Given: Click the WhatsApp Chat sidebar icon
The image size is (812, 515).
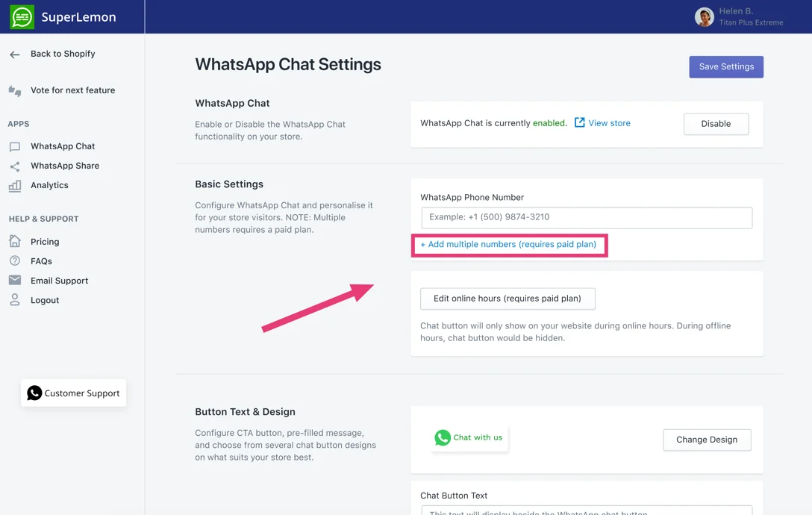Looking at the screenshot, I should click(x=15, y=147).
